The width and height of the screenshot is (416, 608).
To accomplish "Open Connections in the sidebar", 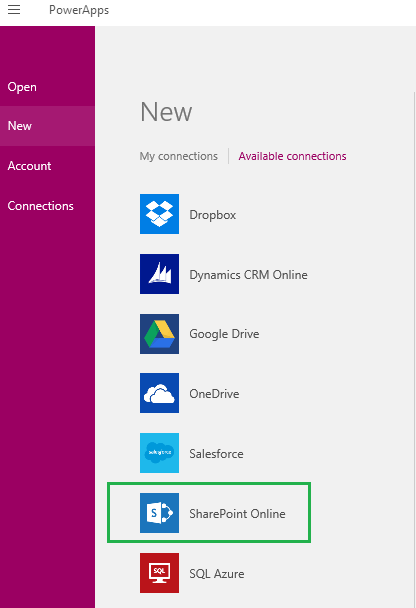I will [47, 206].
